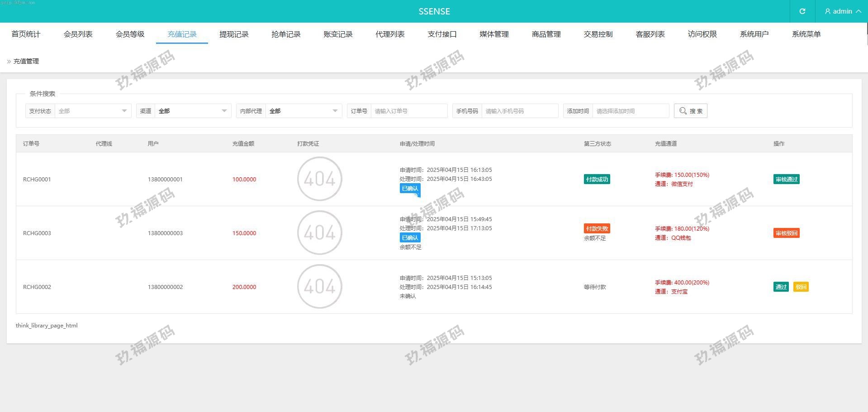
Task: Expand the 内部代理 dropdown
Action: pyautogui.click(x=303, y=111)
